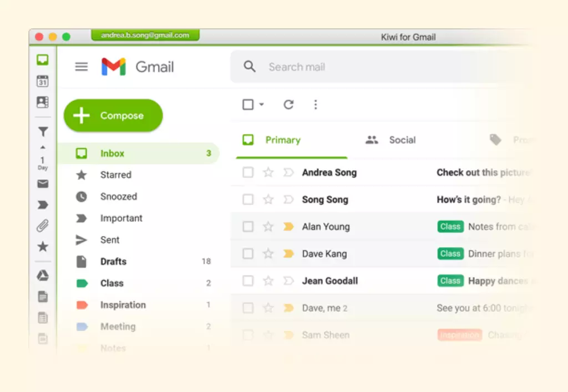This screenshot has width=568, height=392.
Task: Switch to the Primary tab
Action: tap(272, 140)
